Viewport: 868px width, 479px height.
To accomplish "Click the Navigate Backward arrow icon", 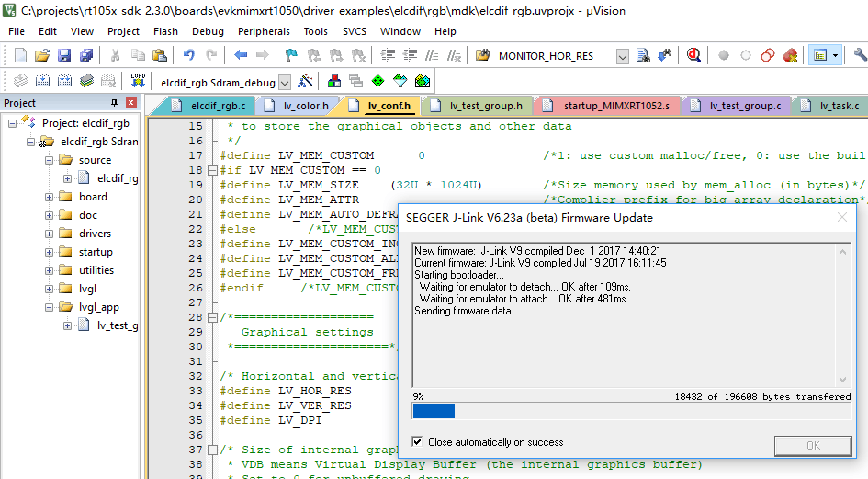I will pyautogui.click(x=241, y=55).
